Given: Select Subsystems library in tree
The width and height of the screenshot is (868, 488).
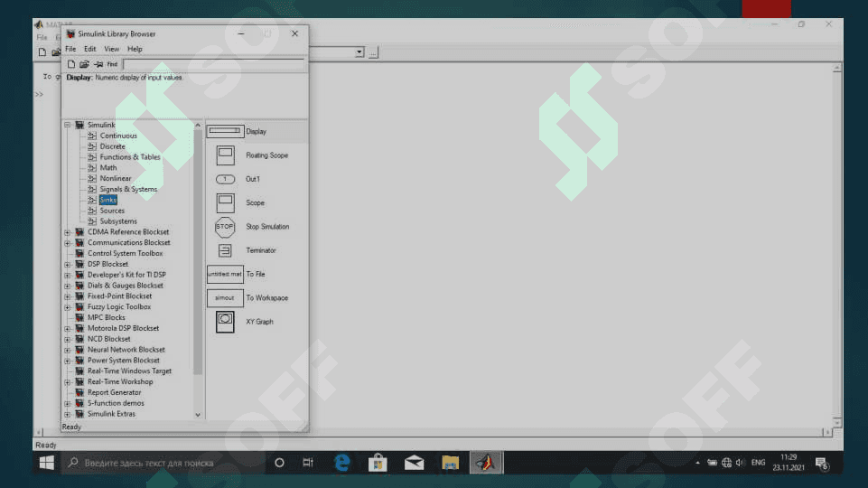Looking at the screenshot, I should [118, 221].
